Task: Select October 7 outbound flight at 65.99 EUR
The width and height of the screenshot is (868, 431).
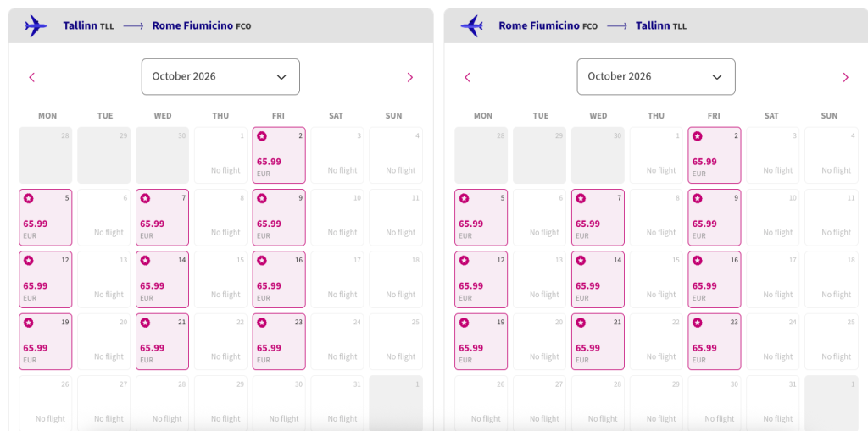Action: coord(162,218)
